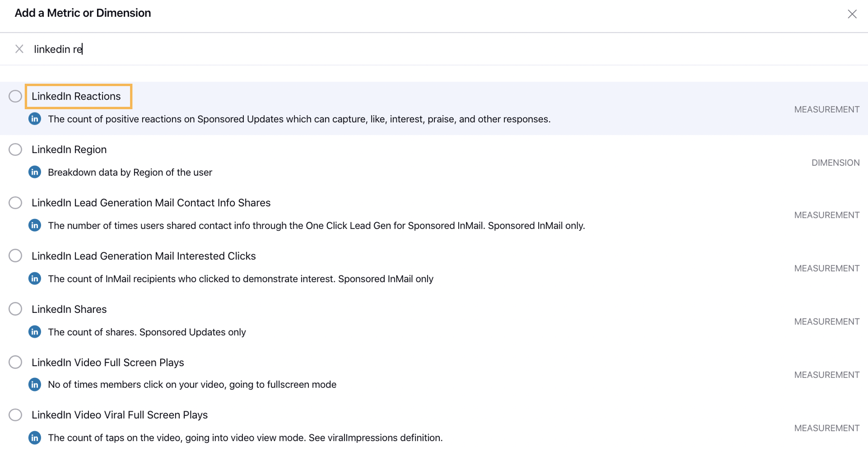This screenshot has width=868, height=452.
Task: Click 'LinkedIn Video Full Screen Plays' title
Action: (108, 362)
